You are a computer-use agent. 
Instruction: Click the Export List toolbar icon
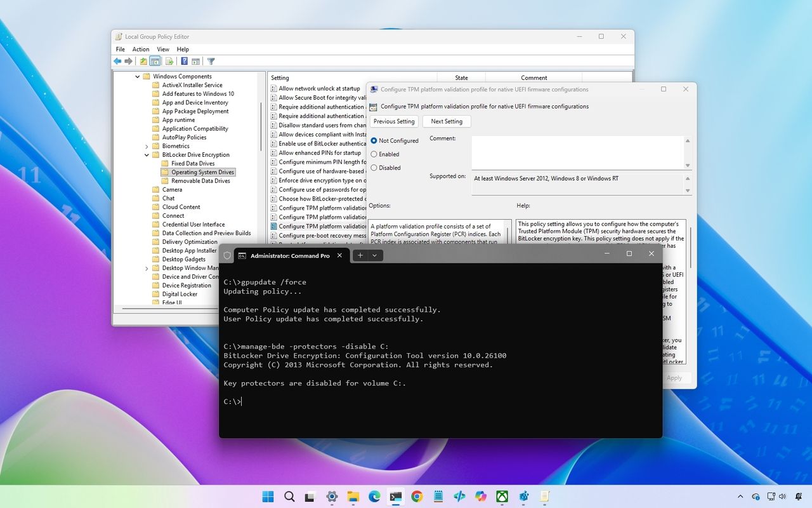168,61
